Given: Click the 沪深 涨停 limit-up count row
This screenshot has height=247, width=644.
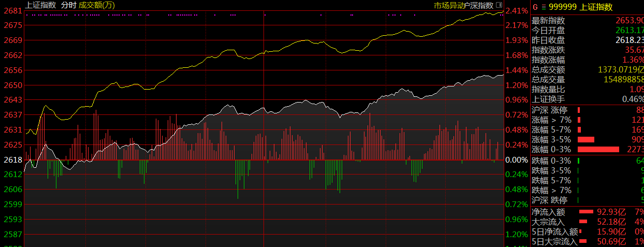Looking at the screenshot, I should coord(587,110).
